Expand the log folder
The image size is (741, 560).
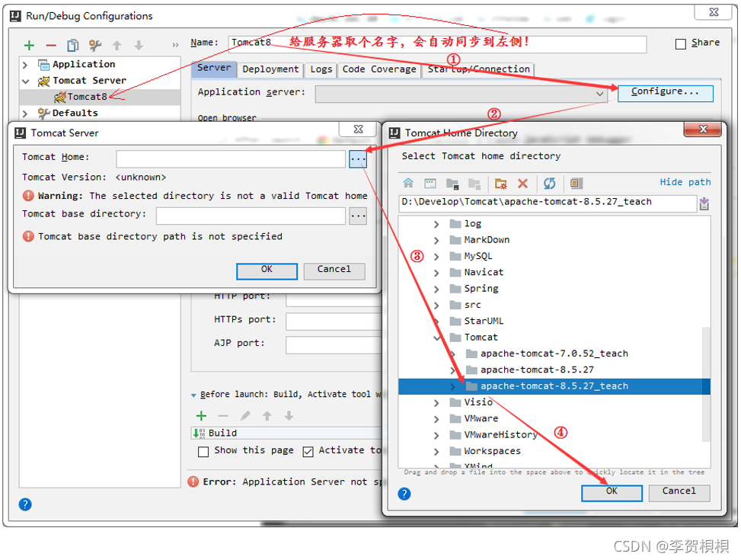(x=436, y=224)
